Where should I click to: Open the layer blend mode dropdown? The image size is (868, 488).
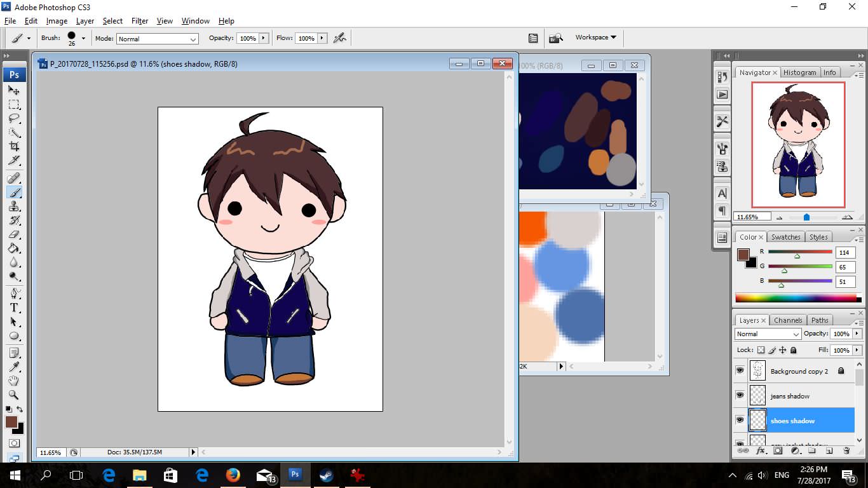tap(768, 334)
